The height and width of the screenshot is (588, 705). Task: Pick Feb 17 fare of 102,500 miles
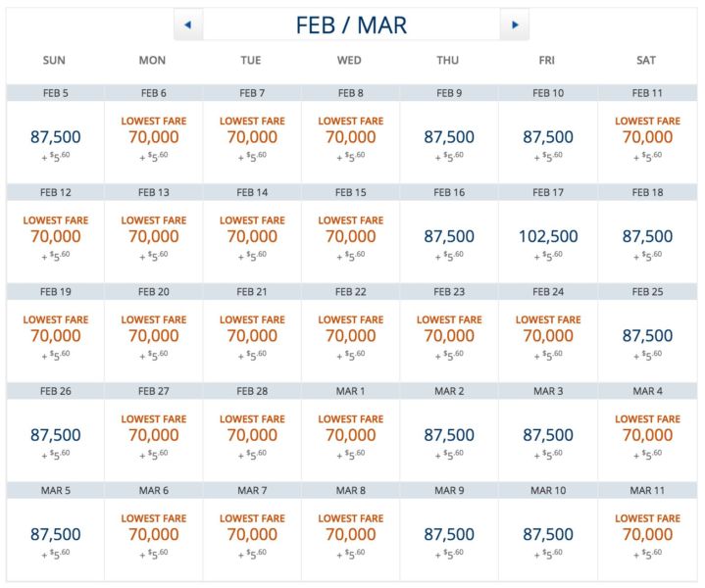coord(547,237)
